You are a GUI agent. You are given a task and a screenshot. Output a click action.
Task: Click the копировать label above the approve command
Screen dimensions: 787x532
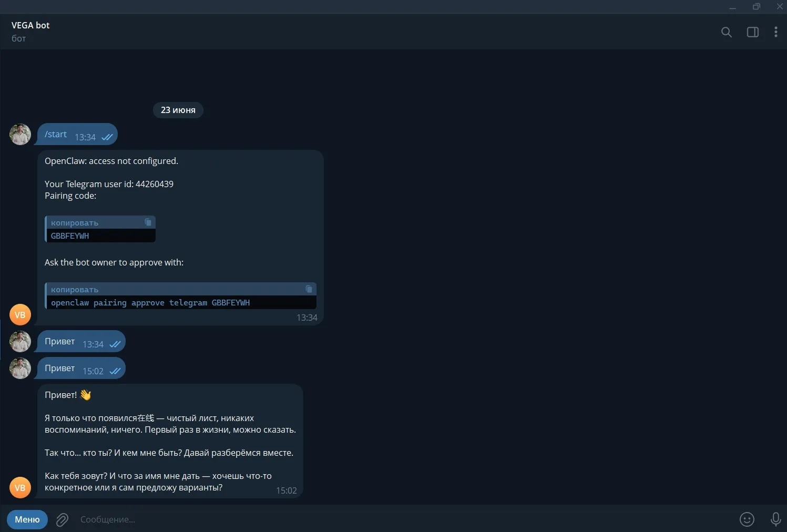75,290
